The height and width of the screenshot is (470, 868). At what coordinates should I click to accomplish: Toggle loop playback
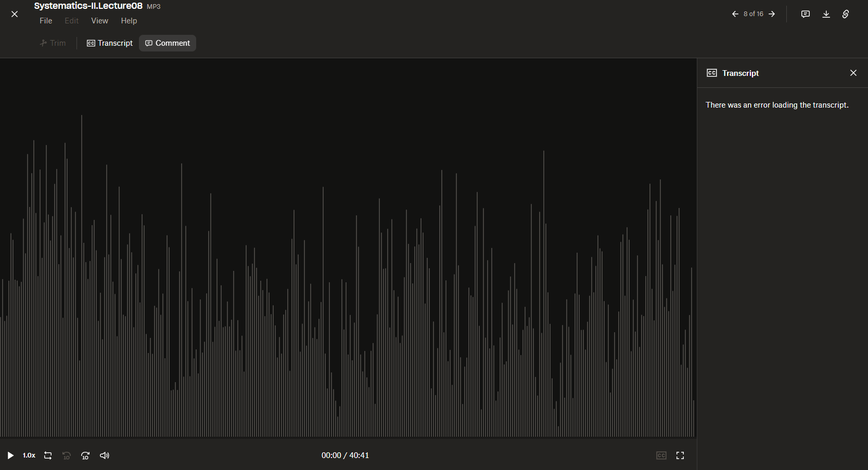[48, 455]
